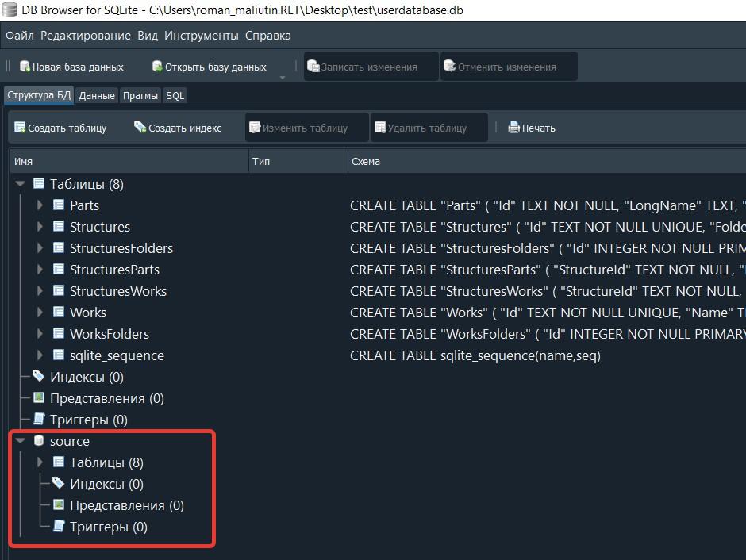Click the Create Table icon (Создать таблицу)
The image size is (746, 560).
coord(20,128)
